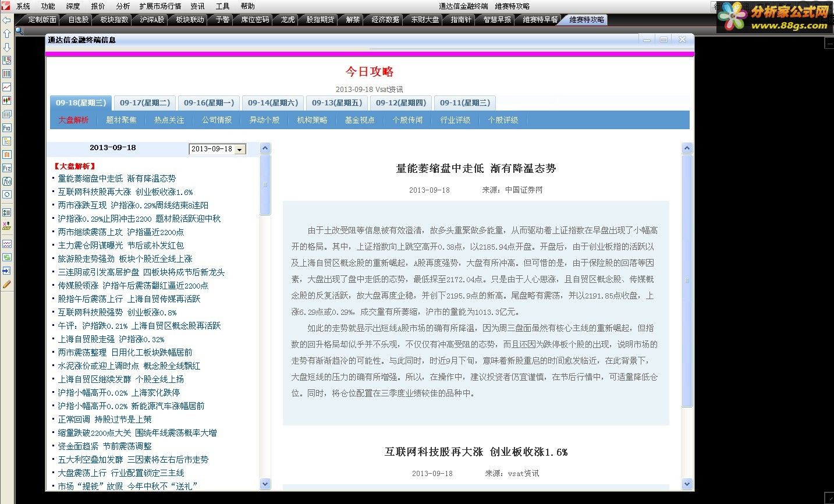
Task: Click the blue arrow export icon in sidebar
Action: point(7,271)
